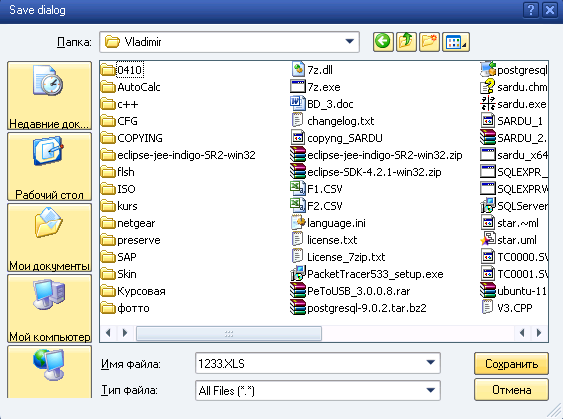Screen dimensions: 563x419
Task: Expand the Папка folder dropdown
Action: [349, 42]
